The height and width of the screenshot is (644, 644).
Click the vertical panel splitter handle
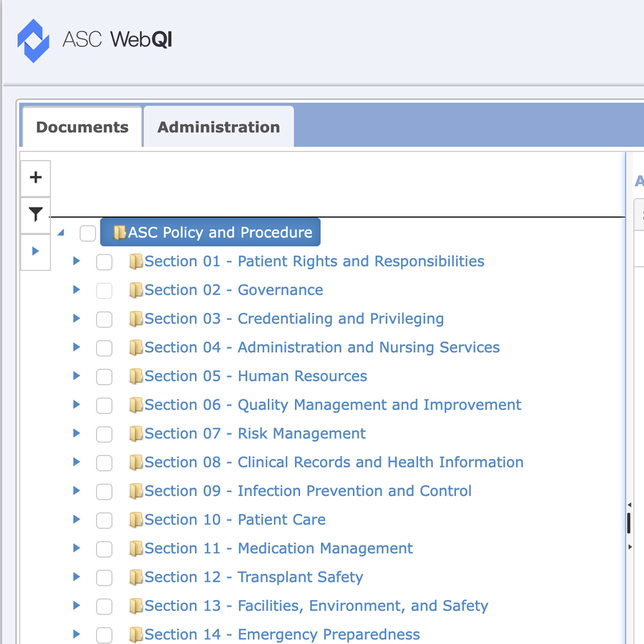pos(629,524)
